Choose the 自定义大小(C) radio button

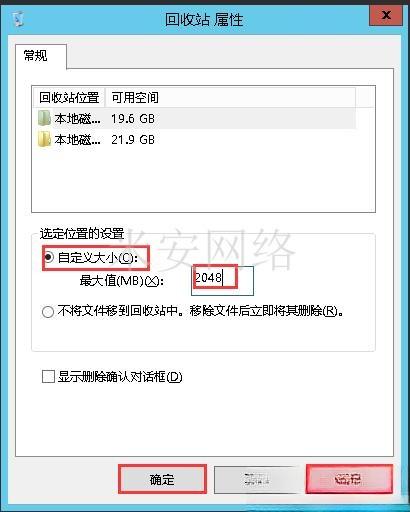[x=48, y=257]
